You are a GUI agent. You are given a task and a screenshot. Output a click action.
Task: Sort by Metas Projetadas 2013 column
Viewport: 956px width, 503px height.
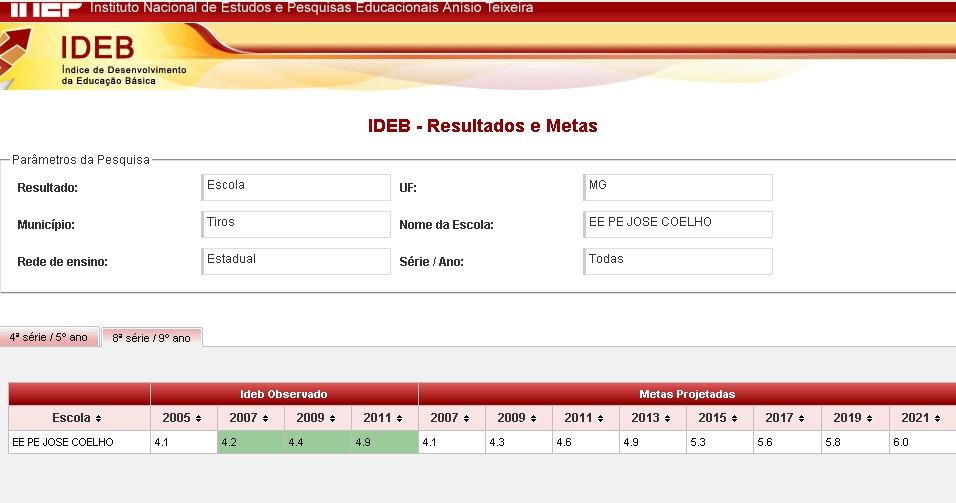coord(653,418)
